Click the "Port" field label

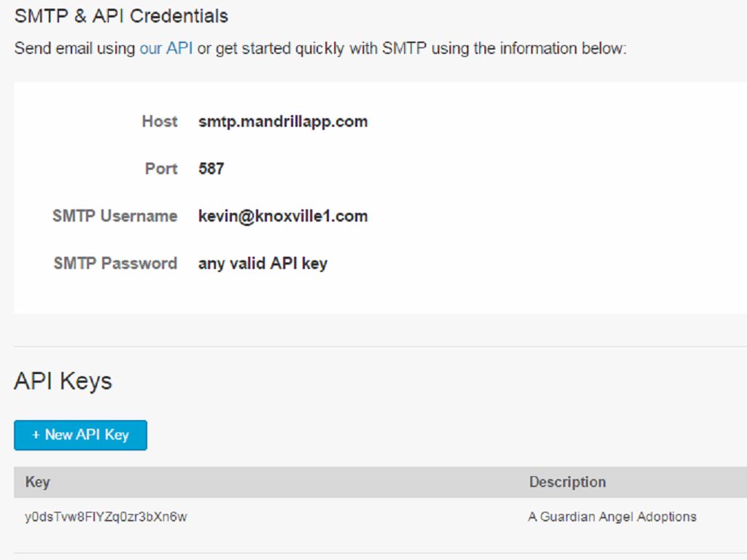(161, 169)
